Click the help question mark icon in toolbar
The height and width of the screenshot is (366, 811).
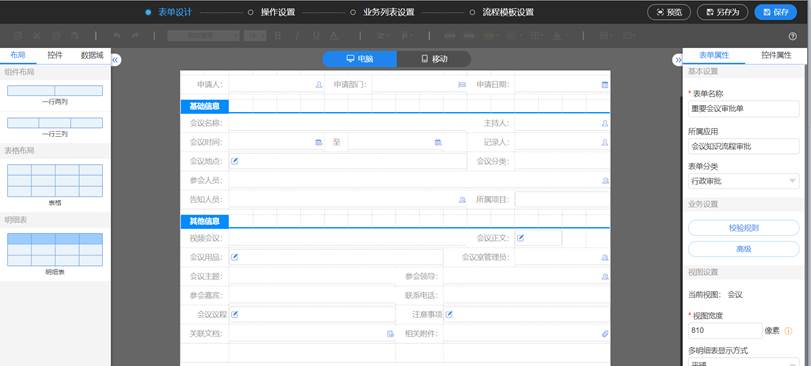tap(792, 36)
